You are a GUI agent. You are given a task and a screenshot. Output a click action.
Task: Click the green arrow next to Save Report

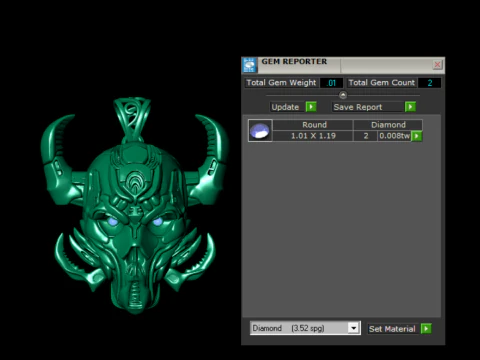pos(410,107)
